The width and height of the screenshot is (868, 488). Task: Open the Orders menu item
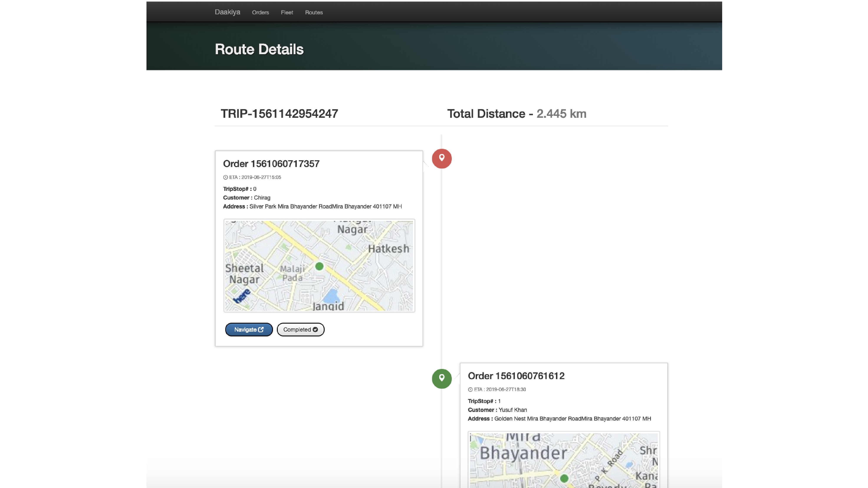[x=260, y=12]
